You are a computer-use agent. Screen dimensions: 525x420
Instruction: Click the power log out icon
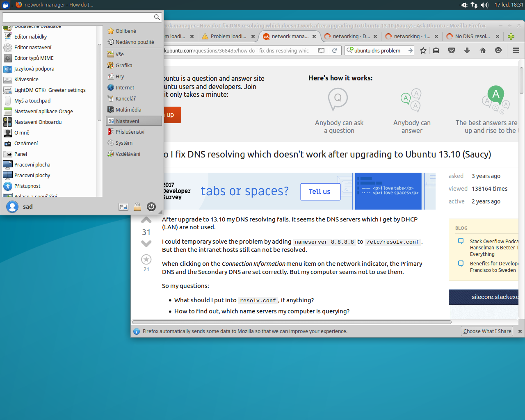pos(151,207)
